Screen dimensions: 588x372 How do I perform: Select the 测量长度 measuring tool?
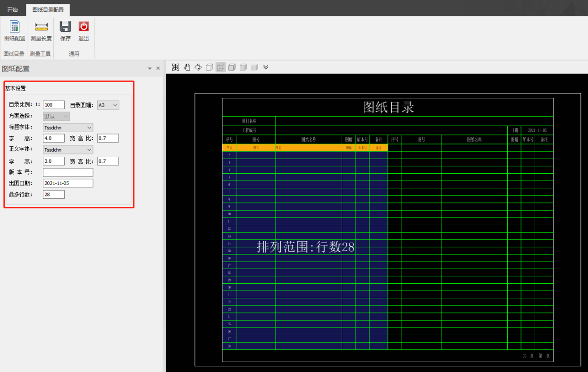click(41, 31)
